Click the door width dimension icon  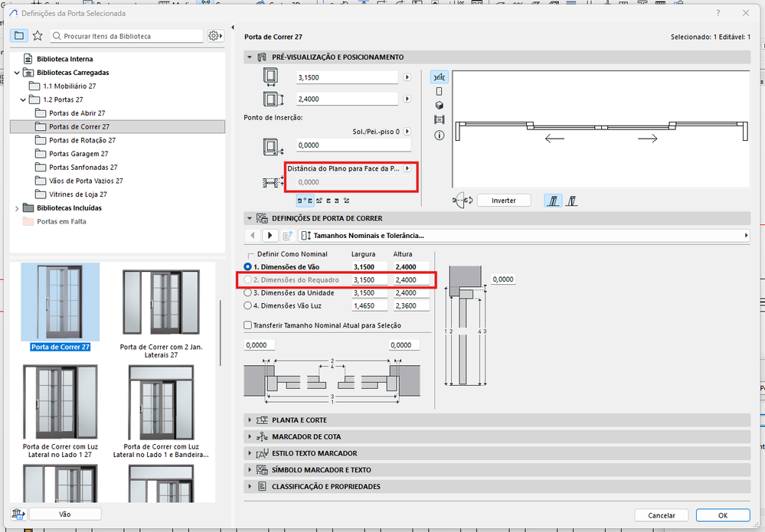pyautogui.click(x=270, y=77)
